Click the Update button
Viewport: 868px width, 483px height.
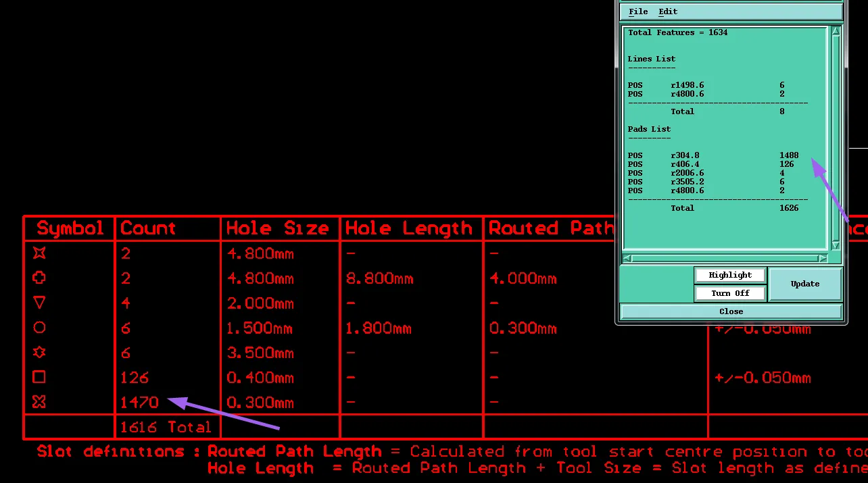click(x=805, y=284)
